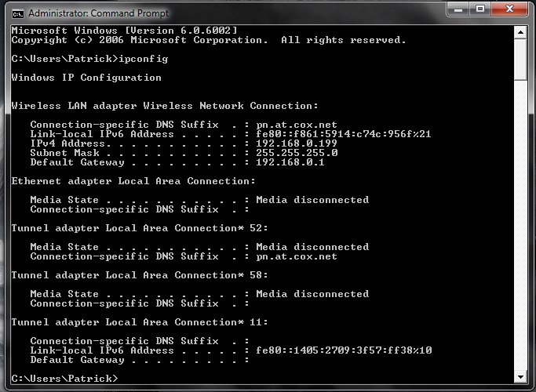
Task: Click 'pn.at.cox.net' under Wireless LAN adapter
Action: 297,125
